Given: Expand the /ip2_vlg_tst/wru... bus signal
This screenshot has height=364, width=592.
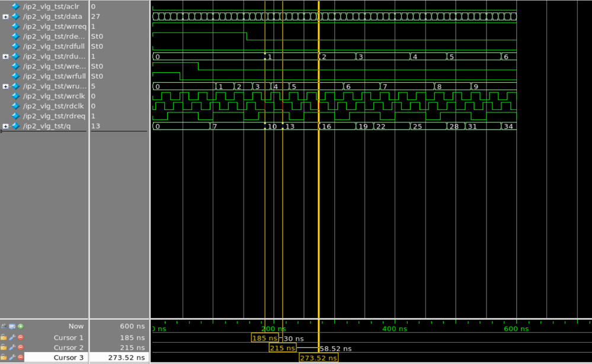Looking at the screenshot, I should [x=5, y=86].
